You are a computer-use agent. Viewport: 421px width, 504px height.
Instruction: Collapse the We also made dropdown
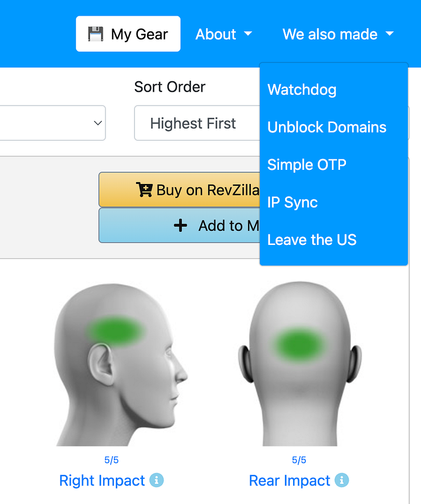[338, 34]
